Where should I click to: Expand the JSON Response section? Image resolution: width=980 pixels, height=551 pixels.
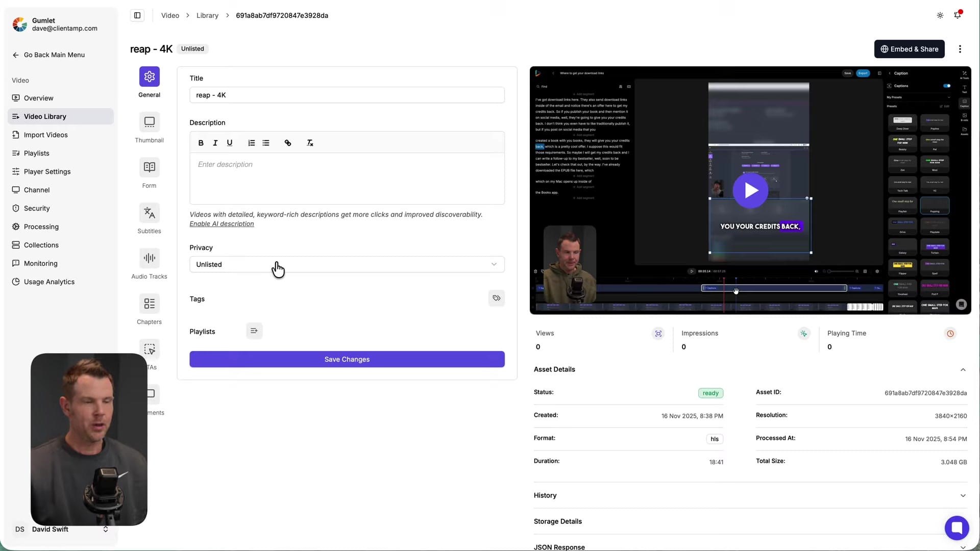[x=963, y=547]
